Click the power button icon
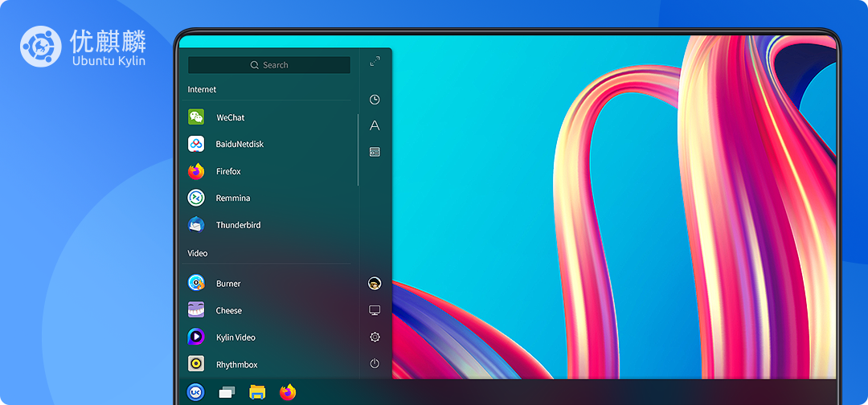868x405 pixels. pos(375,364)
